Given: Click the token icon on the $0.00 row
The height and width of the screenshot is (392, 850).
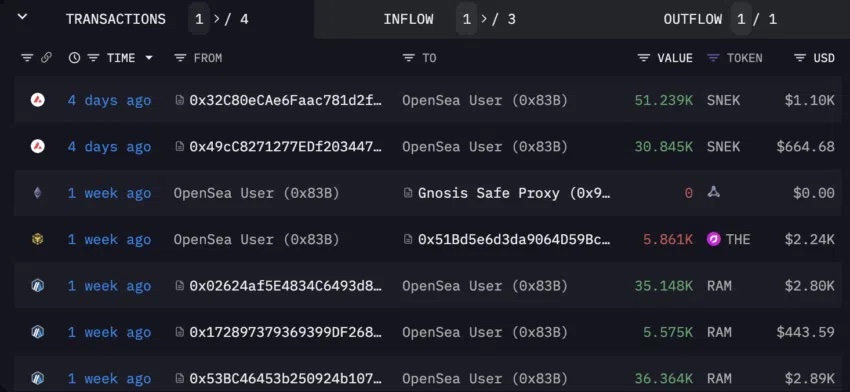Looking at the screenshot, I should (x=713, y=192).
